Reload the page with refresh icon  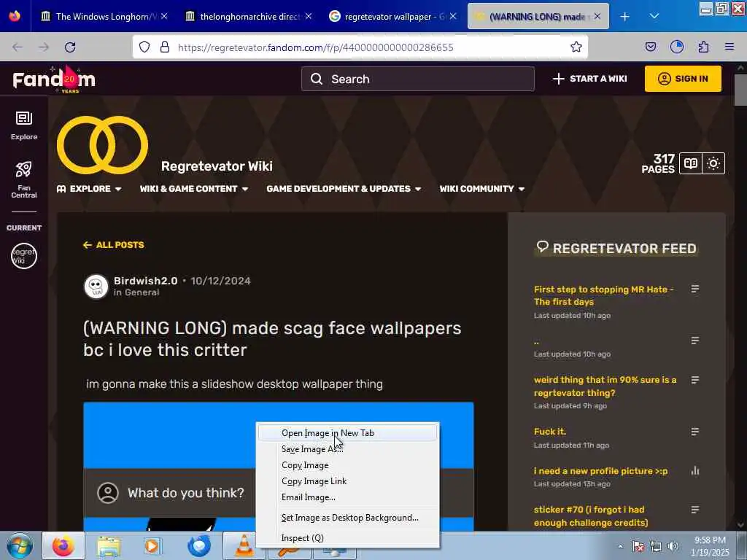[70, 47]
